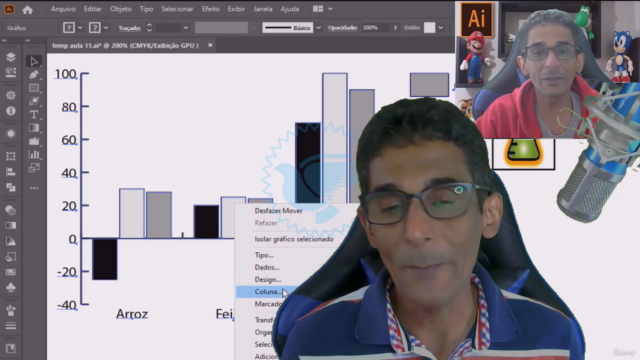Open Edit Toolbar three dots
Image resolution: width=640 pixels, height=360 pixels.
[x=34, y=188]
